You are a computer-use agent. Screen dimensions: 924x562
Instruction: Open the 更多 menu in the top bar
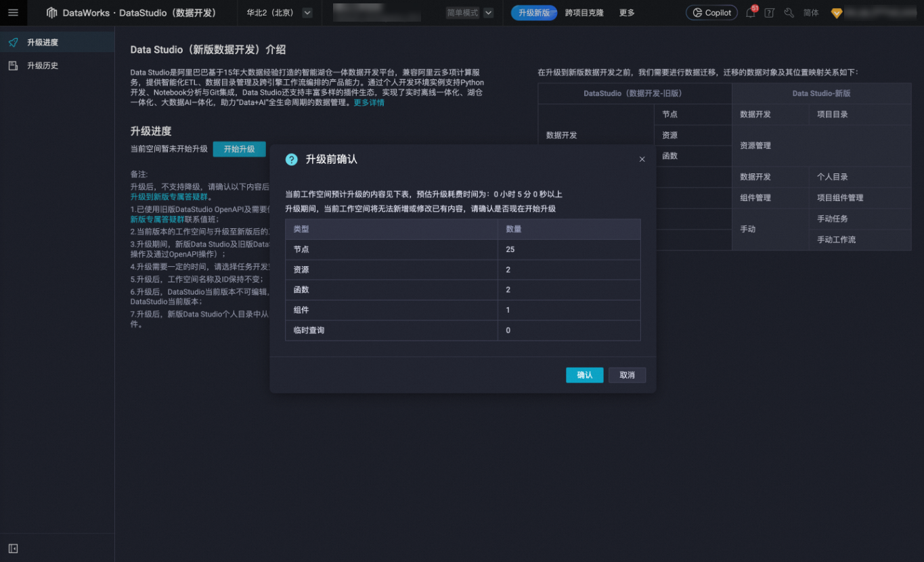tap(627, 13)
